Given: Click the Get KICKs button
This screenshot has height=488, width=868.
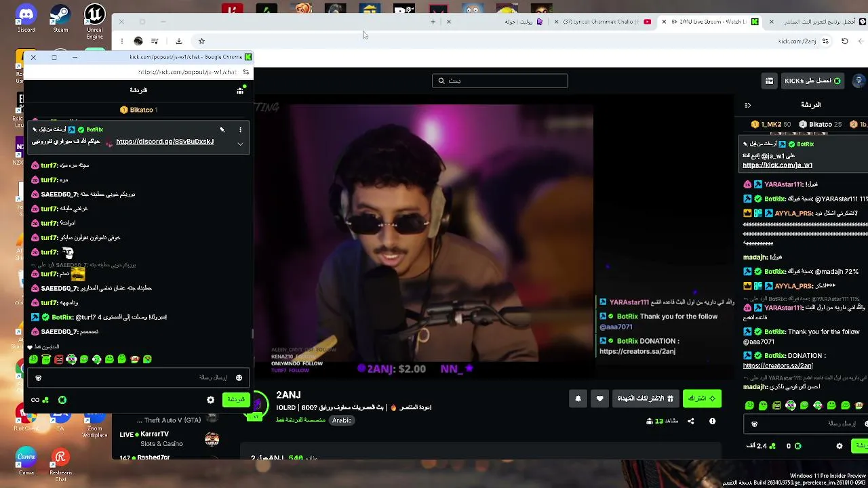Looking at the screenshot, I should pos(812,81).
